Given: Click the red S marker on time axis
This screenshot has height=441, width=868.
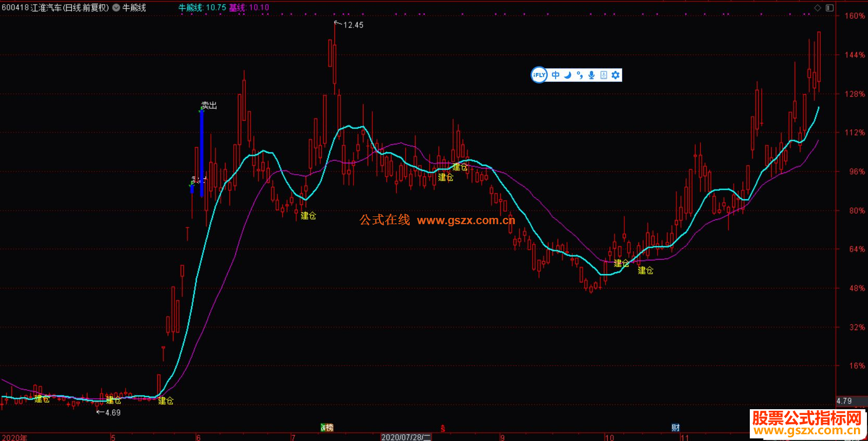Looking at the screenshot, I should [443, 428].
